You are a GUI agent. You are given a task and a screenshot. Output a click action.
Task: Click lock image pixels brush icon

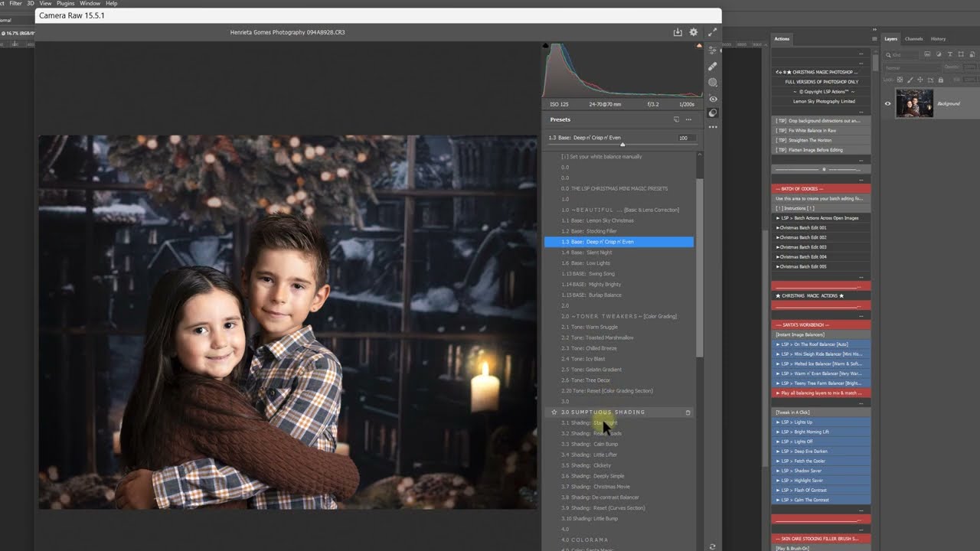coord(911,80)
